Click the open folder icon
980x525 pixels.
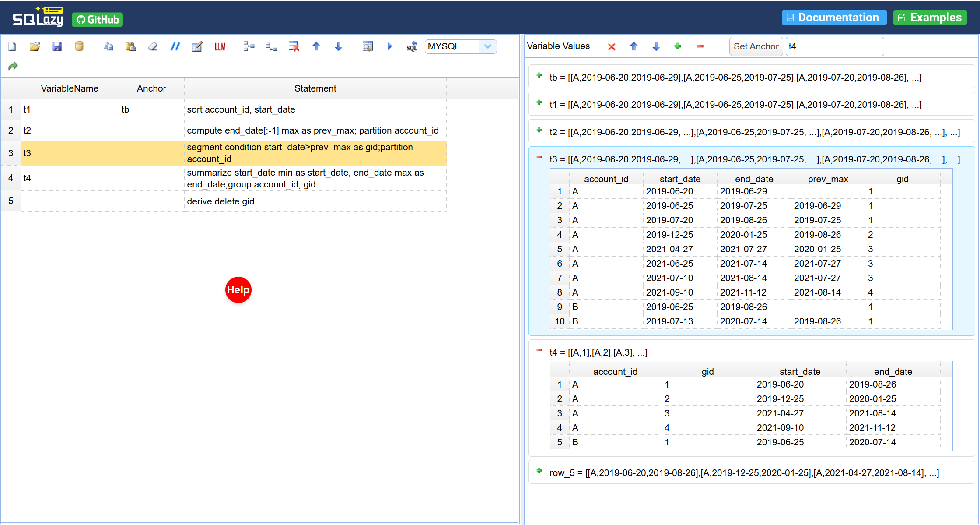[x=35, y=46]
